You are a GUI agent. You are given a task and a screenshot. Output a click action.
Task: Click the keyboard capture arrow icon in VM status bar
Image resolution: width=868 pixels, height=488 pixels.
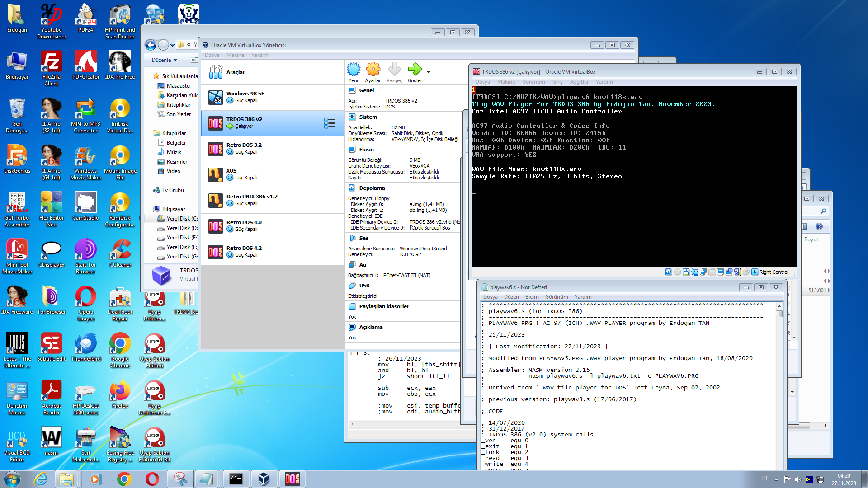755,272
